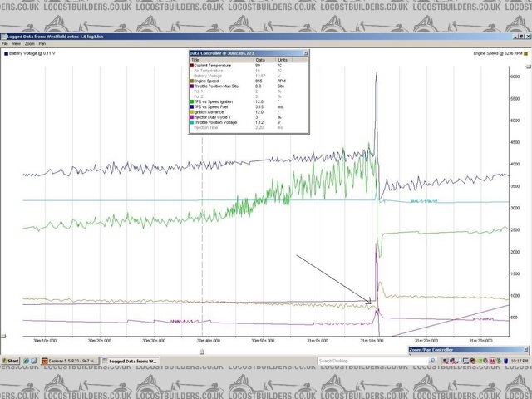
Task: Select the Throttle Position Map Site row
Action: (x=249, y=86)
